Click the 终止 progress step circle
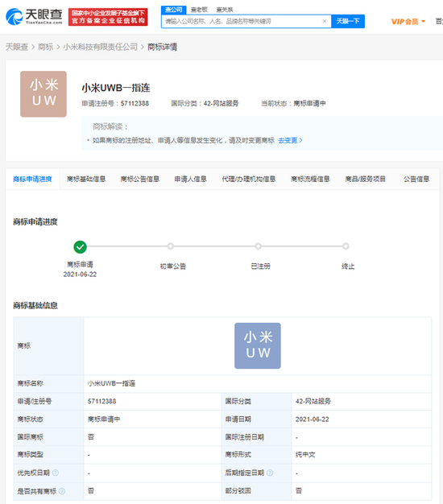443x504 pixels. pyautogui.click(x=346, y=246)
